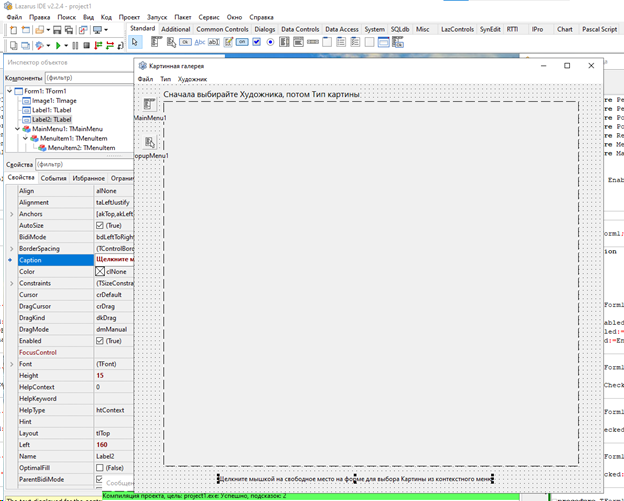The image size is (624, 501).
Task: Expand the BorderSpacing property
Action: point(12,249)
